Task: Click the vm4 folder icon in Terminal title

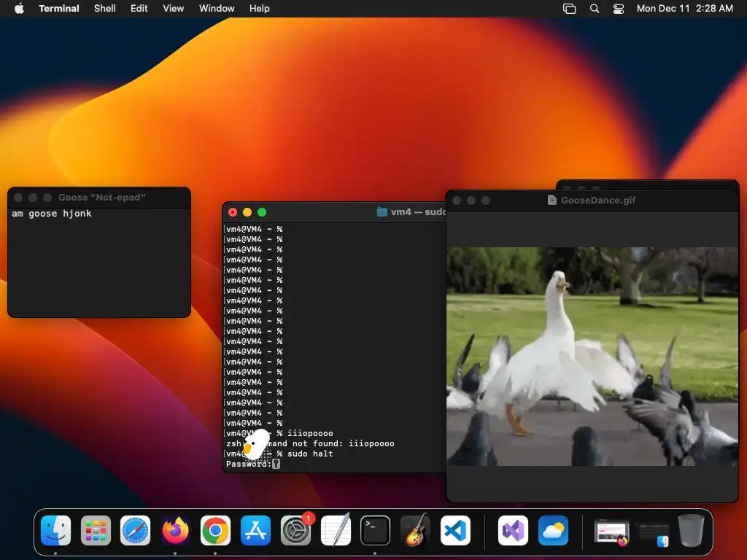Action: tap(382, 212)
